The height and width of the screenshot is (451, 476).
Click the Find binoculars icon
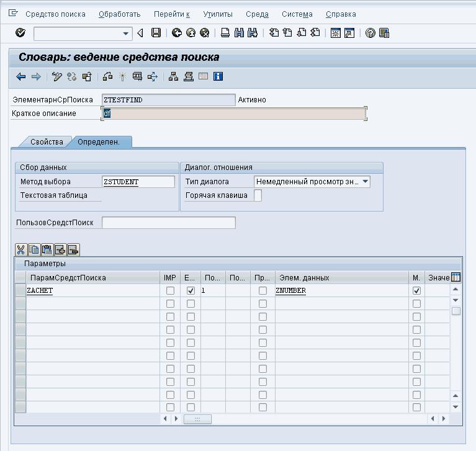pos(239,33)
